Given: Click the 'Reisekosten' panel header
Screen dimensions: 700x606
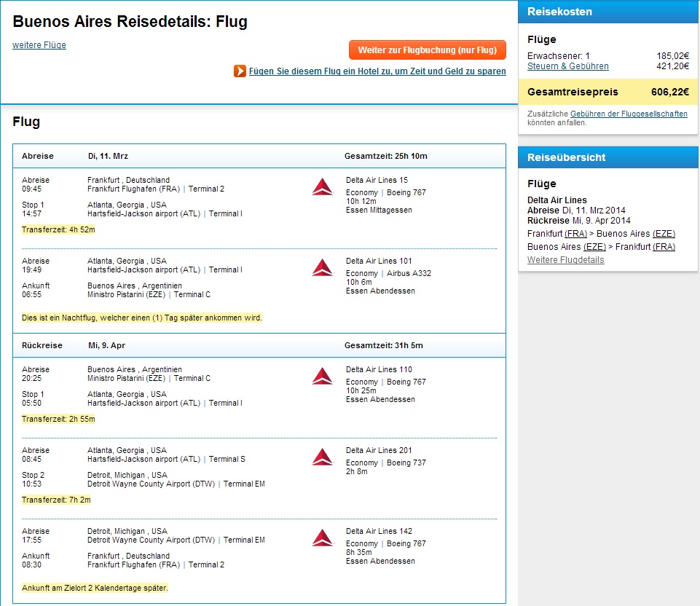Looking at the screenshot, I should point(608,12).
